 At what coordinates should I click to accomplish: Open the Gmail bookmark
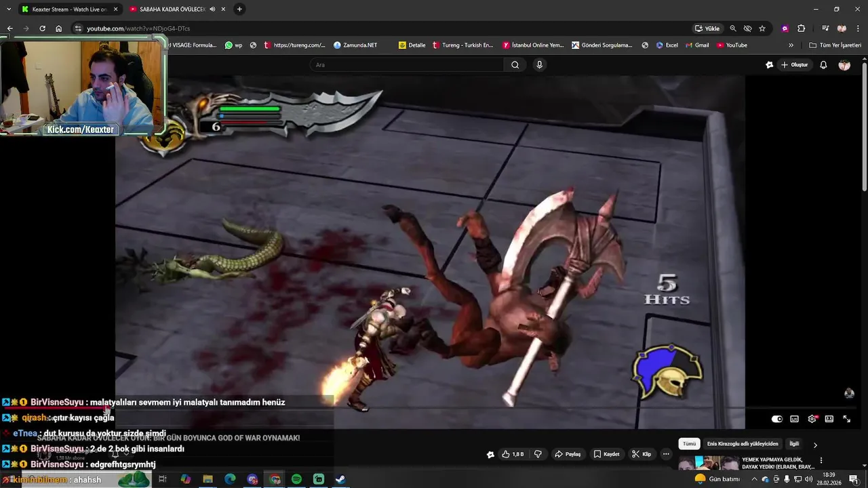click(x=697, y=45)
